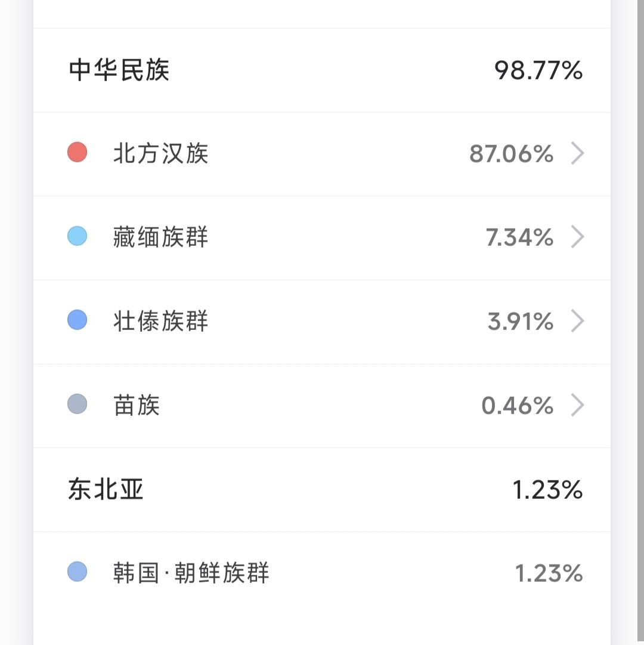The height and width of the screenshot is (645, 644).
Task: Click the 7.34% percentage value
Action: 519,238
